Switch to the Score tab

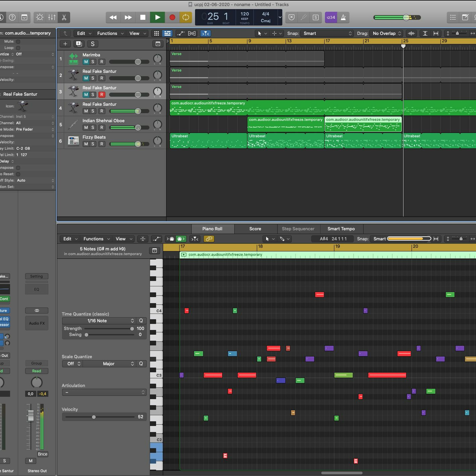click(255, 229)
